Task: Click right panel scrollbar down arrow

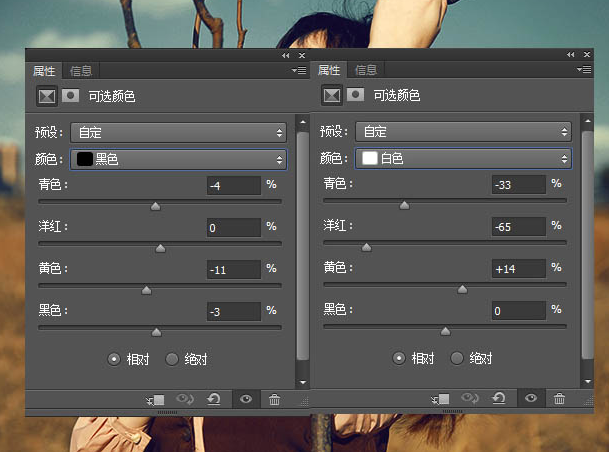Action: 588,381
